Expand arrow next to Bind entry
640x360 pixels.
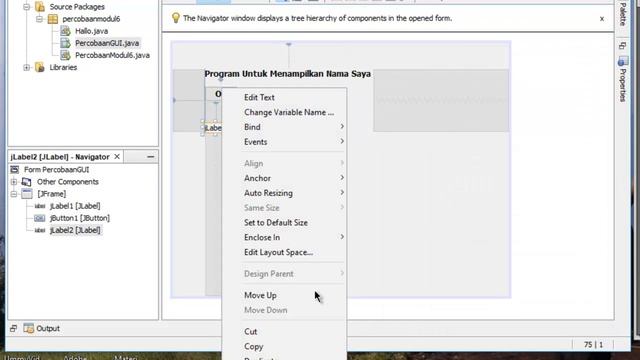click(342, 127)
